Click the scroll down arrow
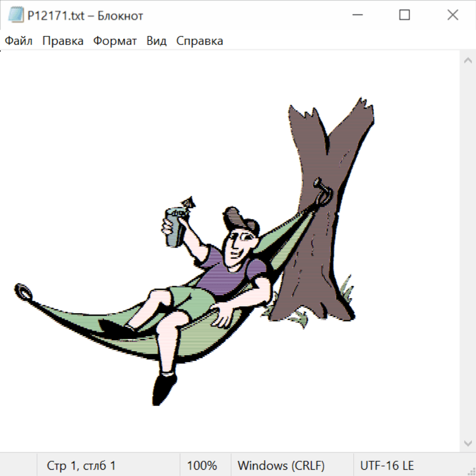 [x=468, y=443]
